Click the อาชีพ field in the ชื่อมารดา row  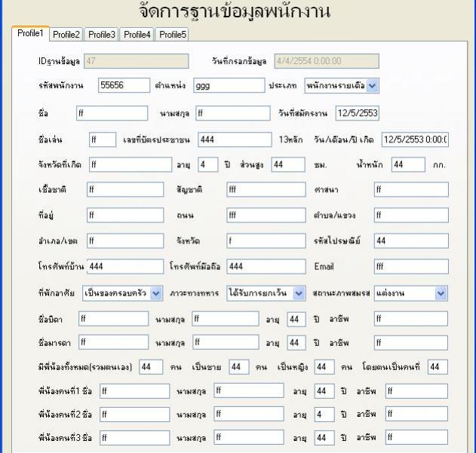point(411,342)
